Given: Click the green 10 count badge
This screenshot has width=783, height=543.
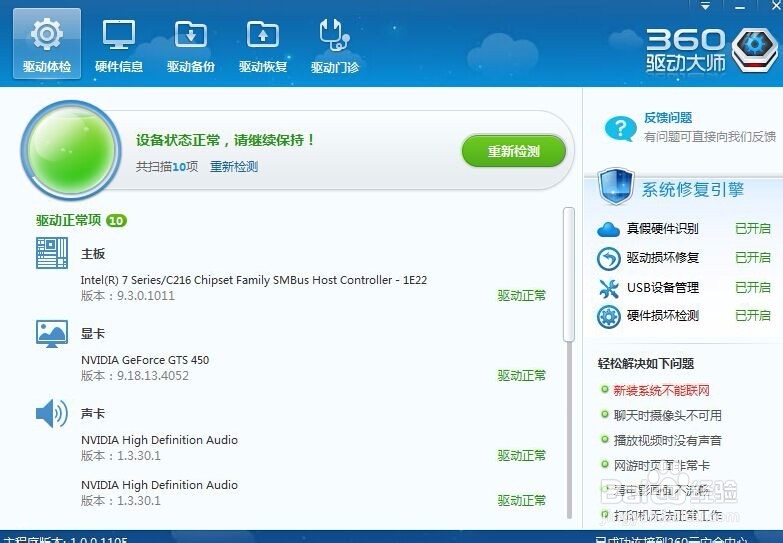Looking at the screenshot, I should tap(116, 221).
